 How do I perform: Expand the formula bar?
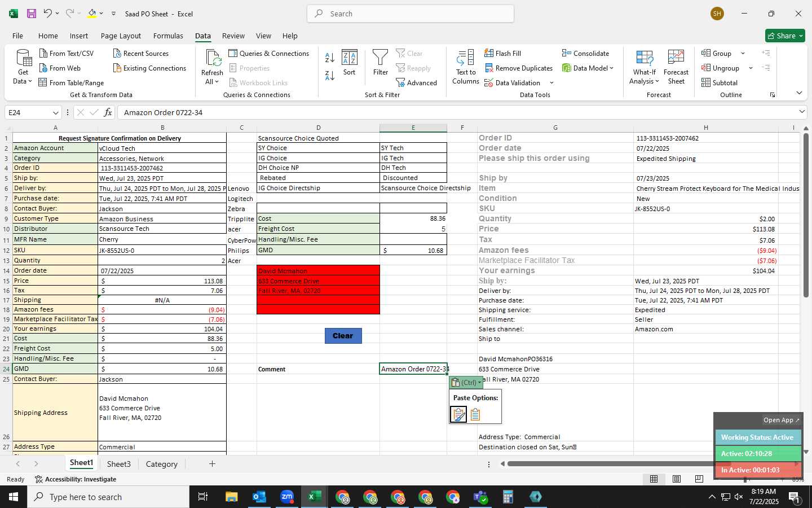[802, 112]
